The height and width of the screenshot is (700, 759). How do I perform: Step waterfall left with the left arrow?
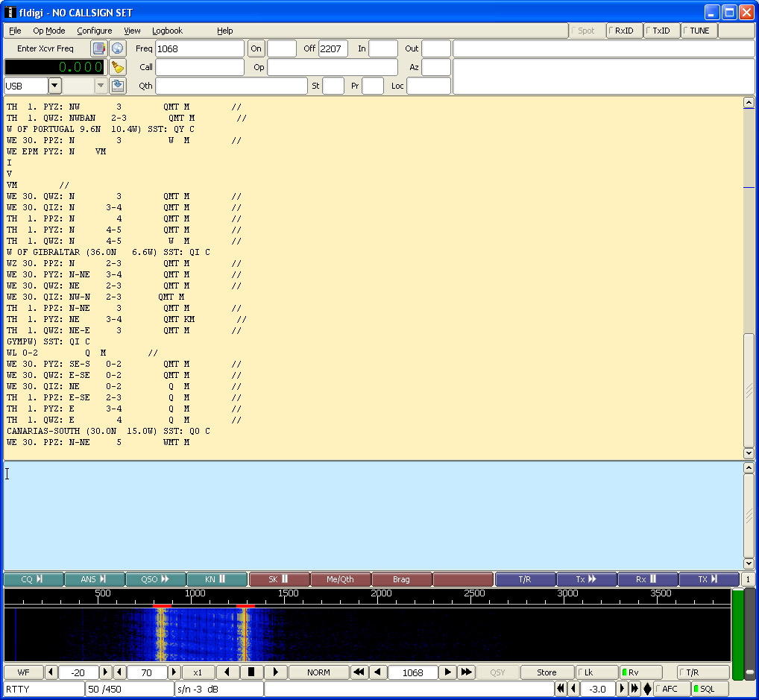[227, 672]
